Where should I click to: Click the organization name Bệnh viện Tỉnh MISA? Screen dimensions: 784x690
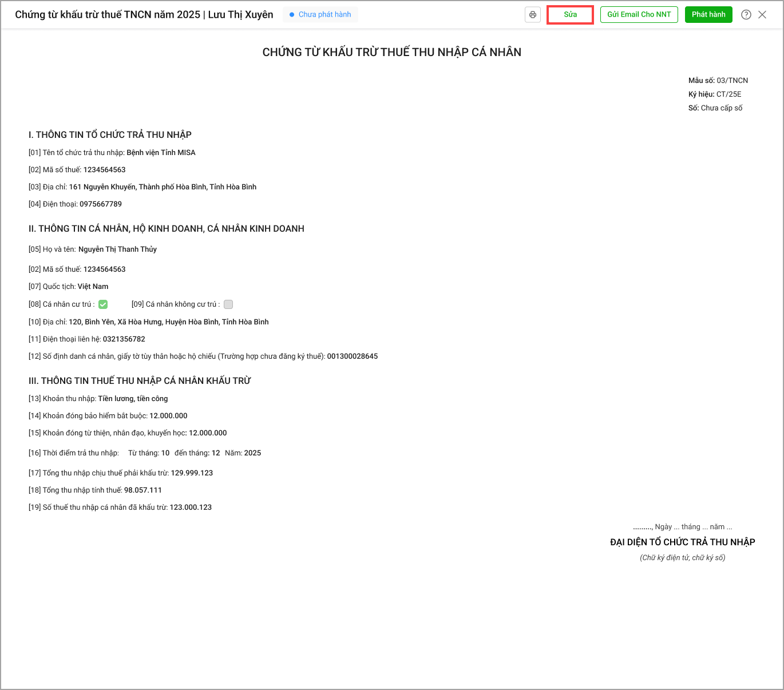(161, 153)
